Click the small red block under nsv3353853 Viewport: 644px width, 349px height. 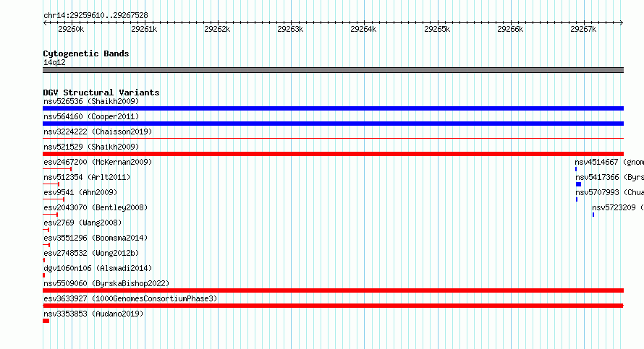tap(46, 321)
